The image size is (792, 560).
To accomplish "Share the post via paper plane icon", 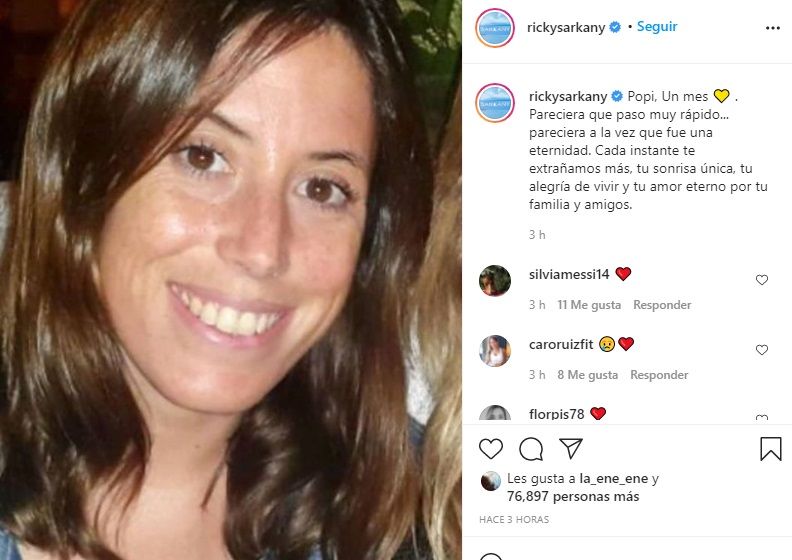I will (571, 448).
